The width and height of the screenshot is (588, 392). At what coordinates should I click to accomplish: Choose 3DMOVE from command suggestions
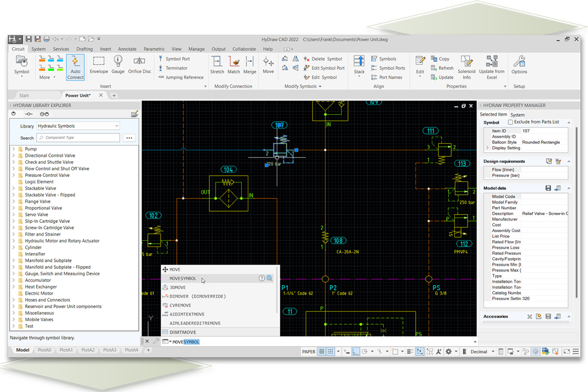pos(217,287)
